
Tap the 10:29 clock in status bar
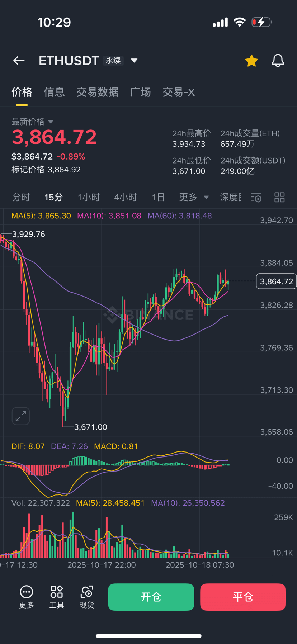coord(54,22)
